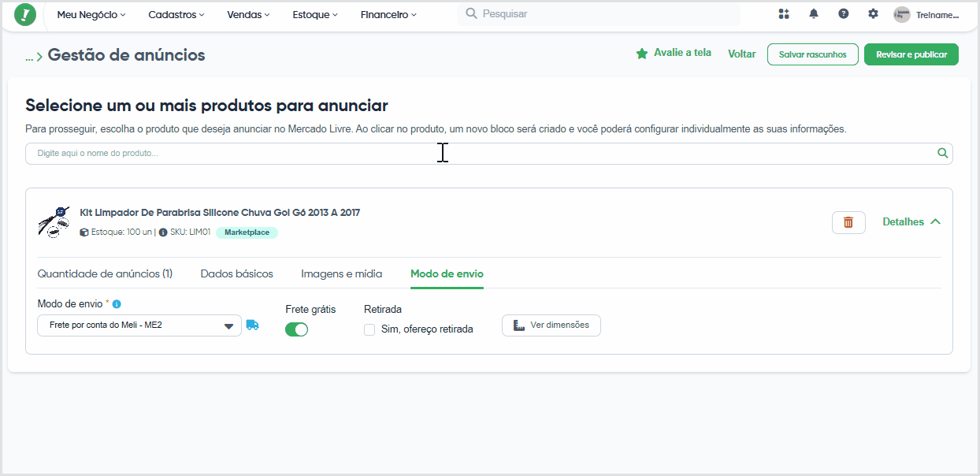Open the Meu Negócio menu
Viewport: 980px width, 476px height.
click(x=91, y=14)
